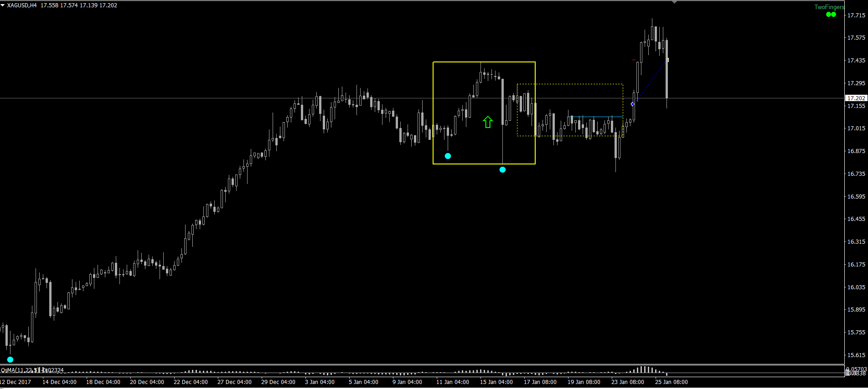868x389 pixels.
Task: Click the 16.455 price axis label
Action: [856, 219]
